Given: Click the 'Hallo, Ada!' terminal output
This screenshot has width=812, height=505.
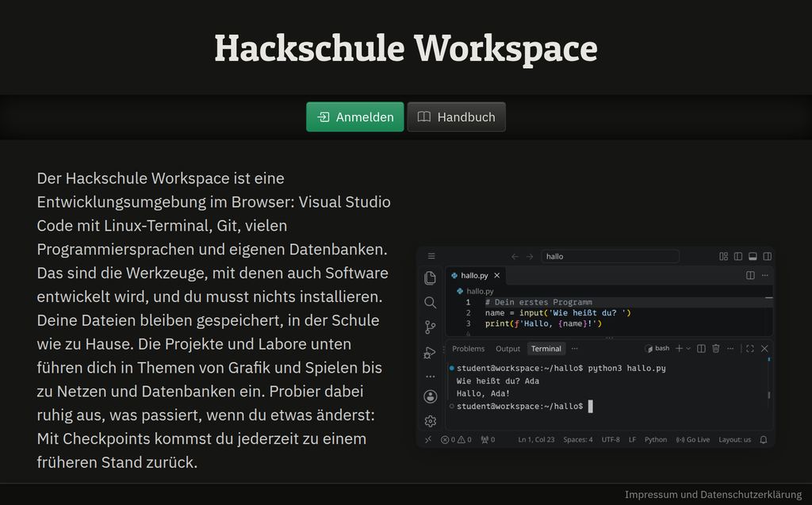Looking at the screenshot, I should tap(483, 393).
